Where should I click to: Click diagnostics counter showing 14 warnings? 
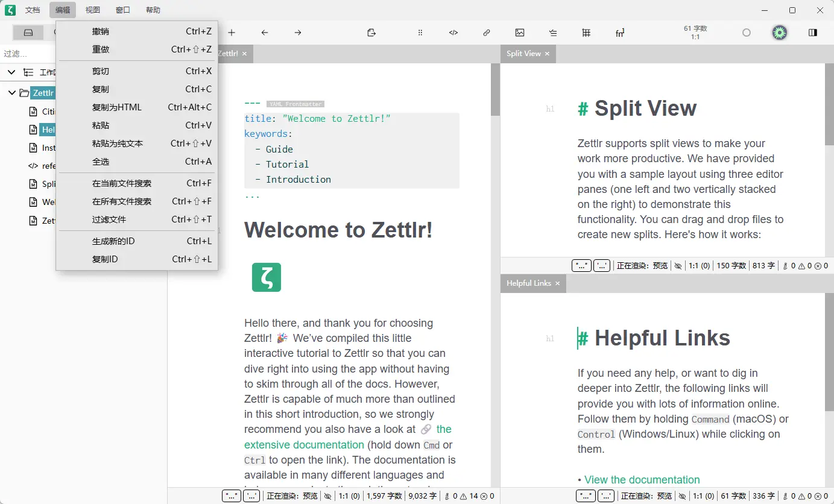click(469, 496)
